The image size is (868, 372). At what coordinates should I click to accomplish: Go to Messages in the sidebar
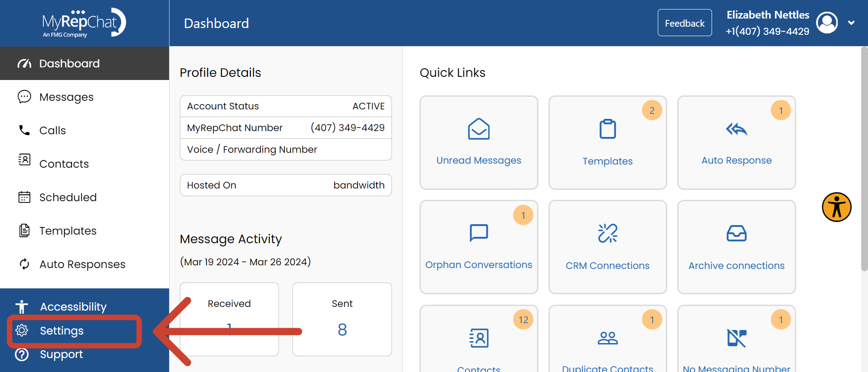(85, 97)
